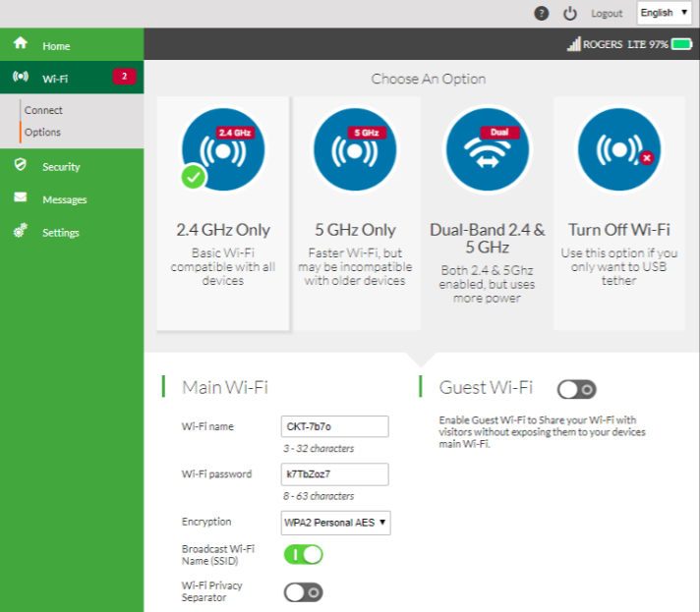
Task: Click the Enable Guest Wi-Fi description text
Action: coord(542,432)
